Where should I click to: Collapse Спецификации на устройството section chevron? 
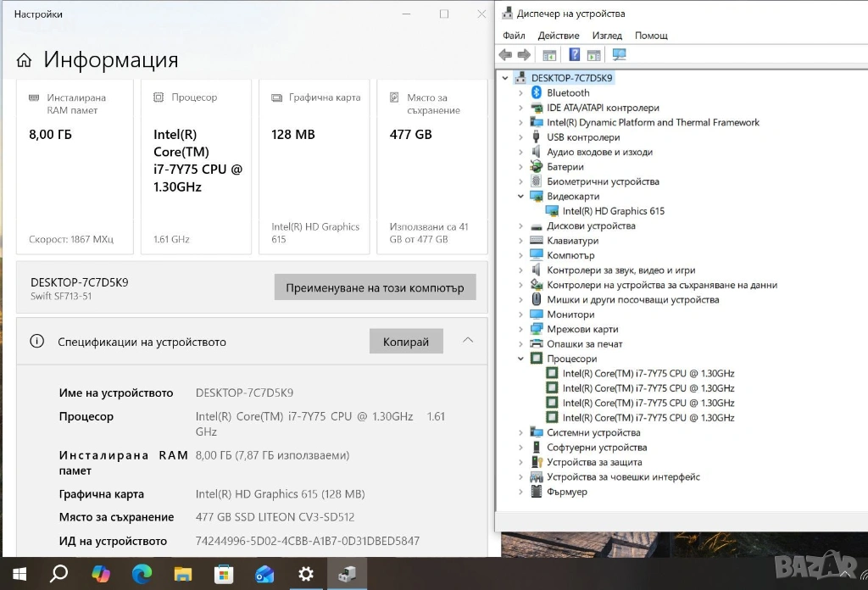coord(468,341)
